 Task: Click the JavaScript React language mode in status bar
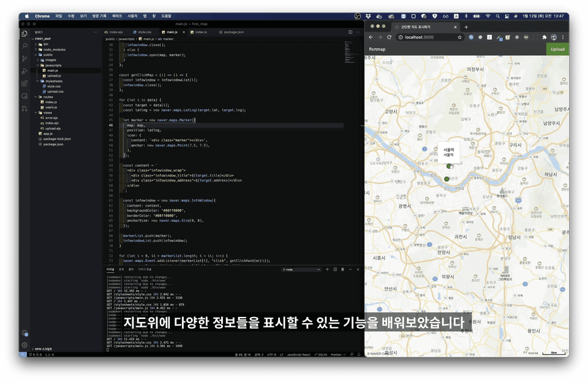click(x=298, y=354)
